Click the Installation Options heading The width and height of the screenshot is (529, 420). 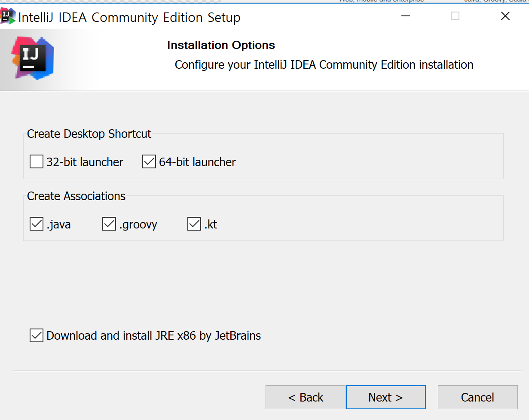pyautogui.click(x=221, y=45)
